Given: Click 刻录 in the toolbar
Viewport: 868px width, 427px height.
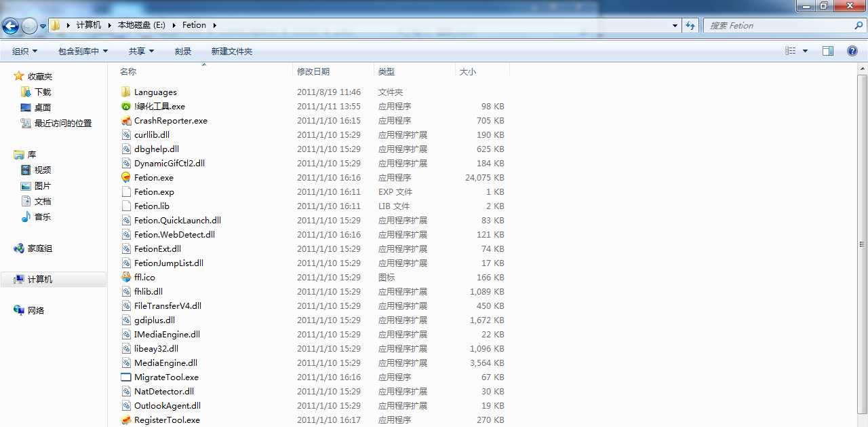Looking at the screenshot, I should (x=183, y=51).
